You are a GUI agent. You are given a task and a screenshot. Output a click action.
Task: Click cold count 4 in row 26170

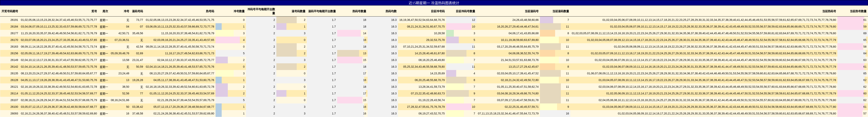point(244,40)
